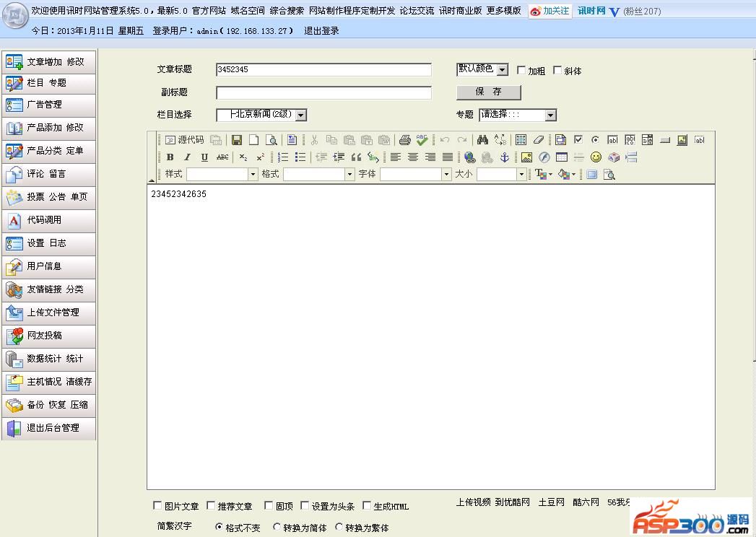Viewport: 756px width, 537px height.
Task: Toggle the 源代码 source view button
Action: pyautogui.click(x=185, y=140)
